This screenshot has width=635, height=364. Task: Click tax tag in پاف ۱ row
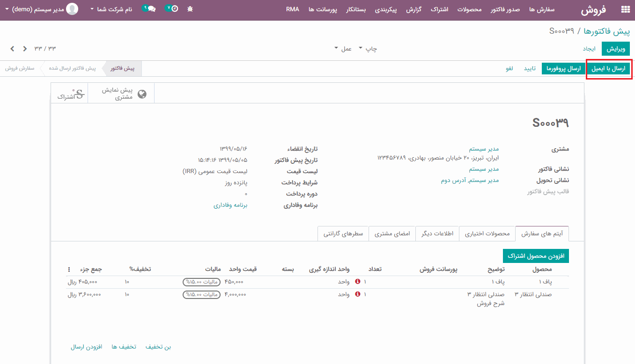pyautogui.click(x=201, y=282)
